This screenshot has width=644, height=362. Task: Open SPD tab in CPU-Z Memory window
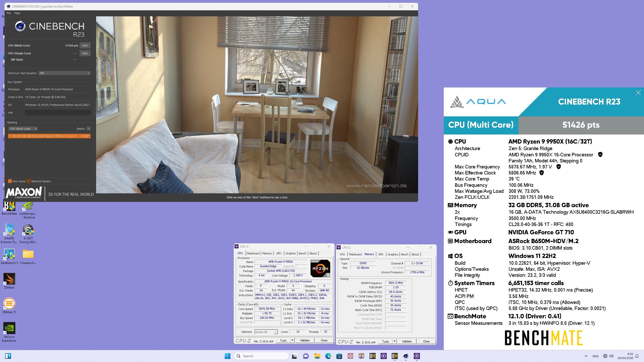pyautogui.click(x=381, y=254)
